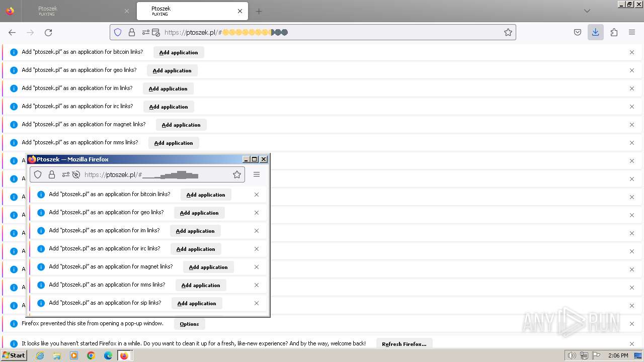The height and width of the screenshot is (362, 644).
Task: Click shield icon in popup window
Action: coord(38,174)
